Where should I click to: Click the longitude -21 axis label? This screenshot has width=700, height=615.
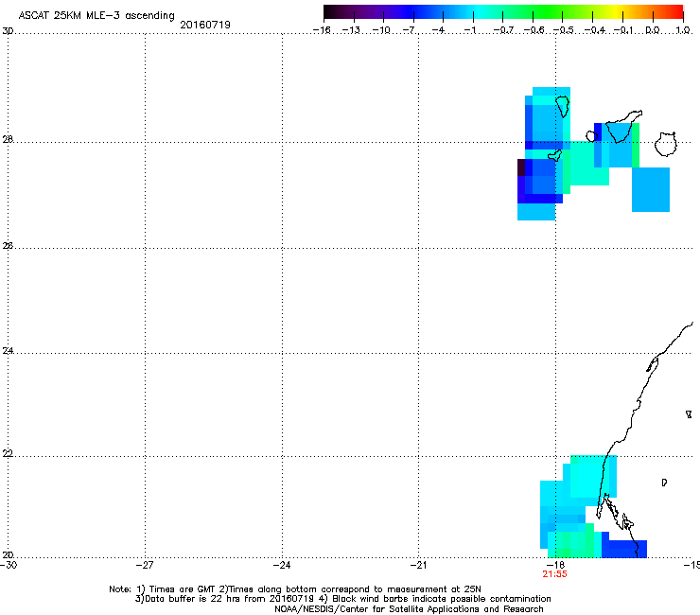pyautogui.click(x=418, y=565)
